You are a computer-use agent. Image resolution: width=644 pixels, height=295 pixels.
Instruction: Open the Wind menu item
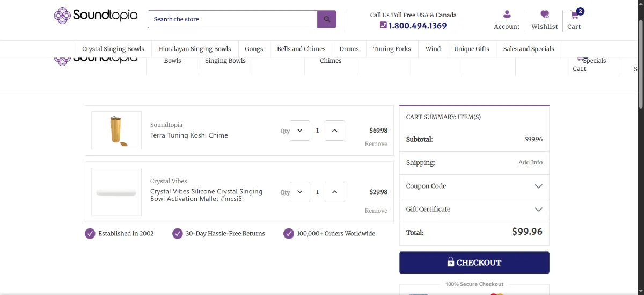433,49
